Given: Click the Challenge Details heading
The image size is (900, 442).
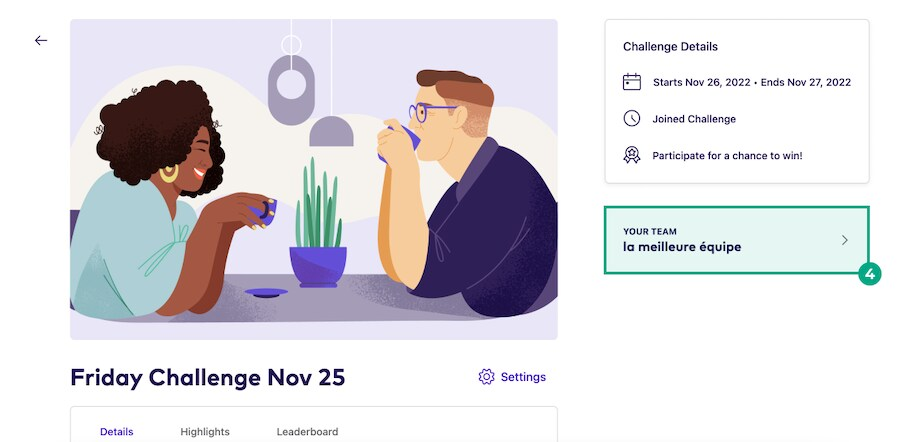Looking at the screenshot, I should (670, 47).
